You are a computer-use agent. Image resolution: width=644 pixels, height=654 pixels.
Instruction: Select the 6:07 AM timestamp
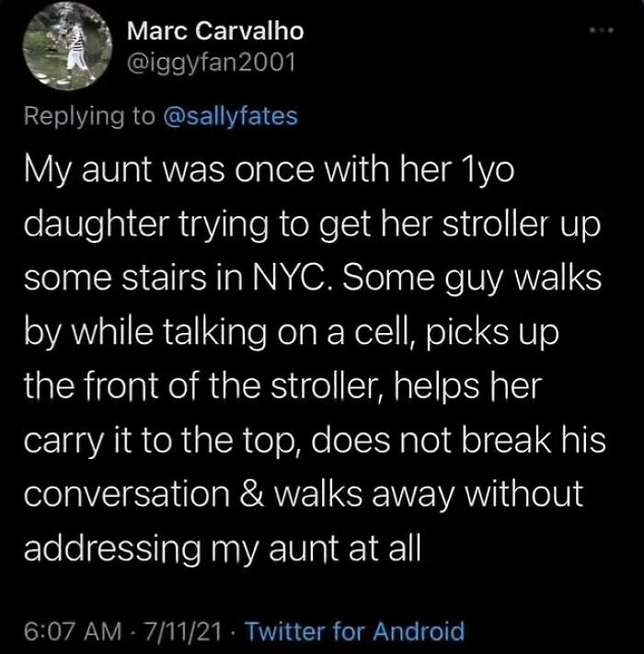[73, 631]
